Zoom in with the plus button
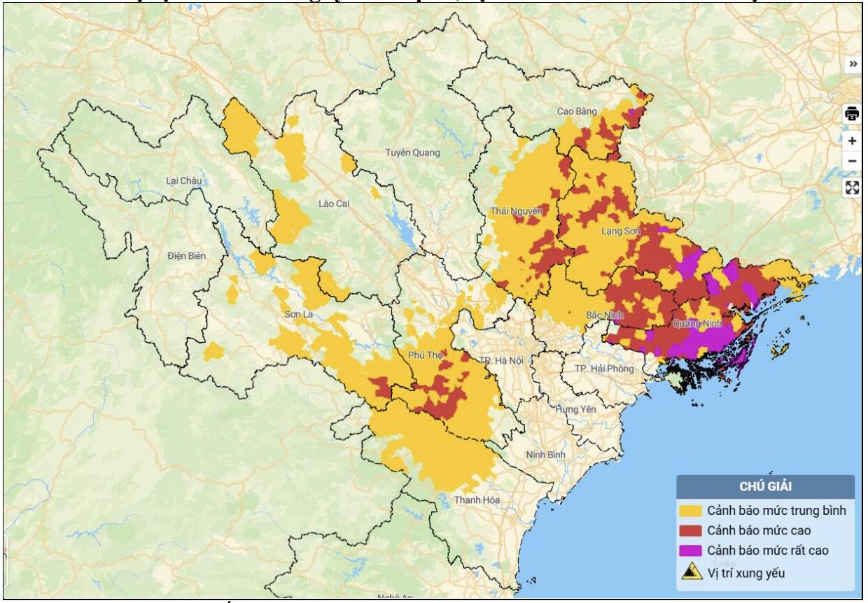The image size is (868, 603). tap(852, 141)
